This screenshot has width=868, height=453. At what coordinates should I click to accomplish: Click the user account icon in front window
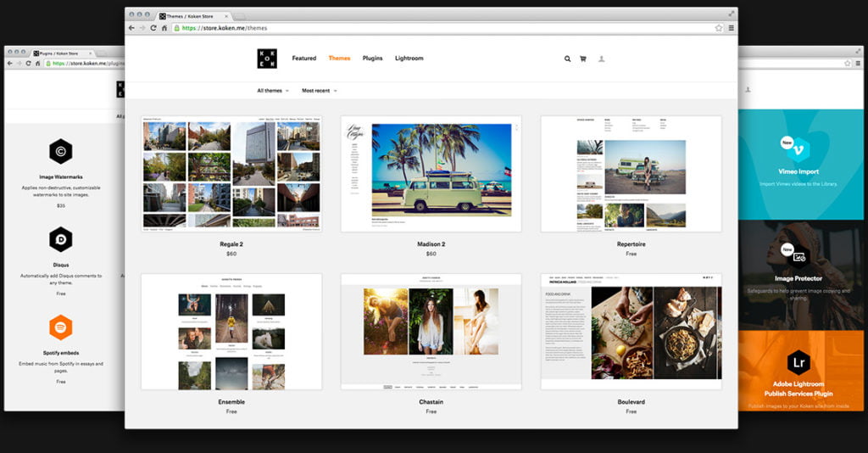[601, 59]
